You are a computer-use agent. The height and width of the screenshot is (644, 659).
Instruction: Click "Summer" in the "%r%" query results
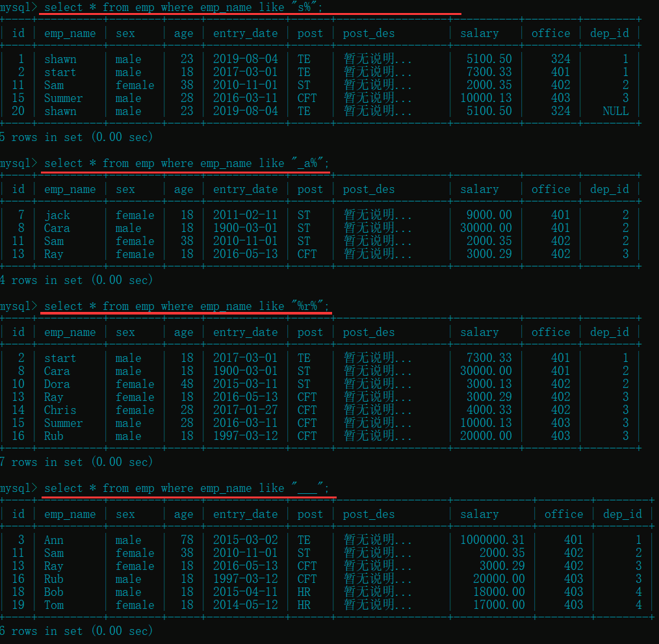coord(64,423)
